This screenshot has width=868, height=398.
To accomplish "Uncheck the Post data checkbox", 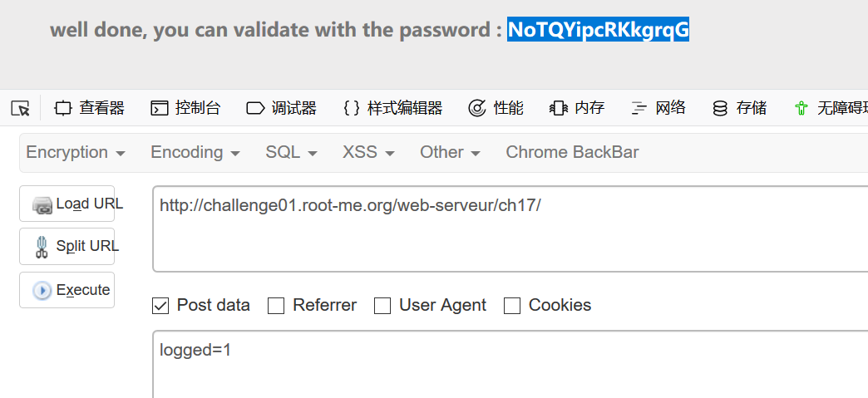I will pos(160,306).
